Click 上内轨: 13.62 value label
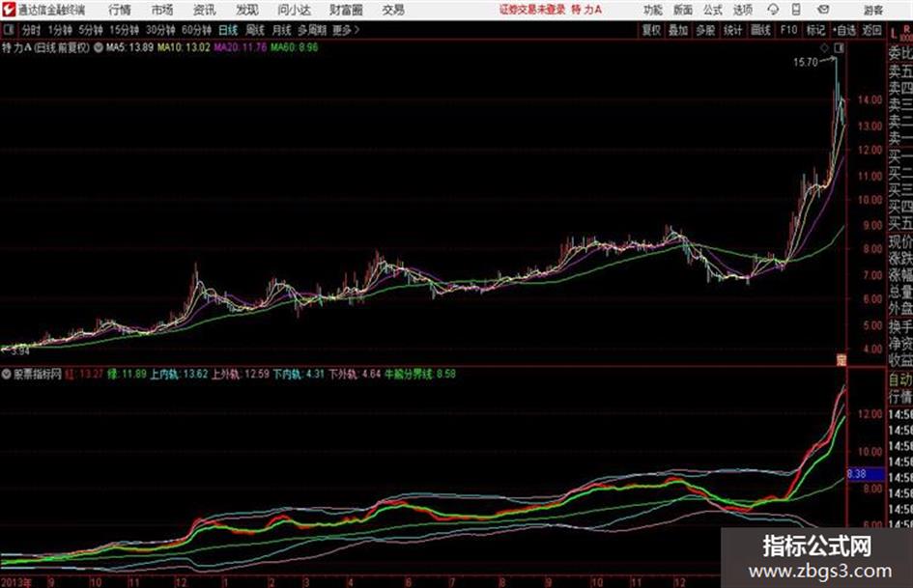 (x=179, y=374)
